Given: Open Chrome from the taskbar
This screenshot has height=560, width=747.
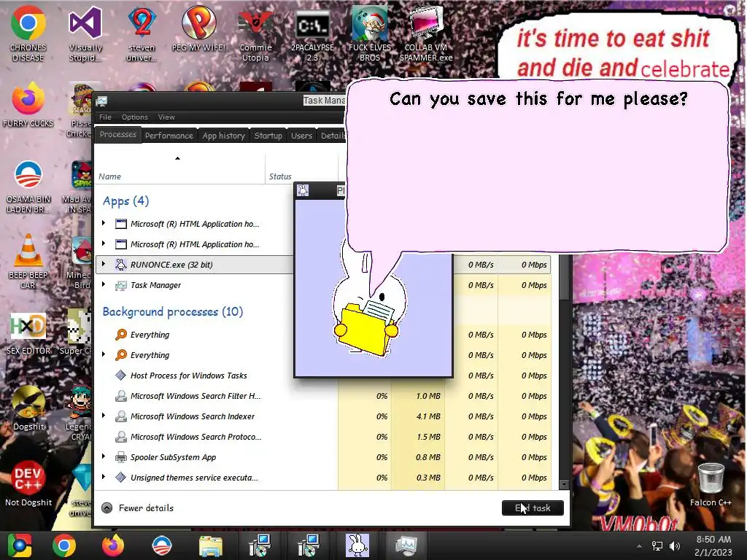Looking at the screenshot, I should pos(64,545).
